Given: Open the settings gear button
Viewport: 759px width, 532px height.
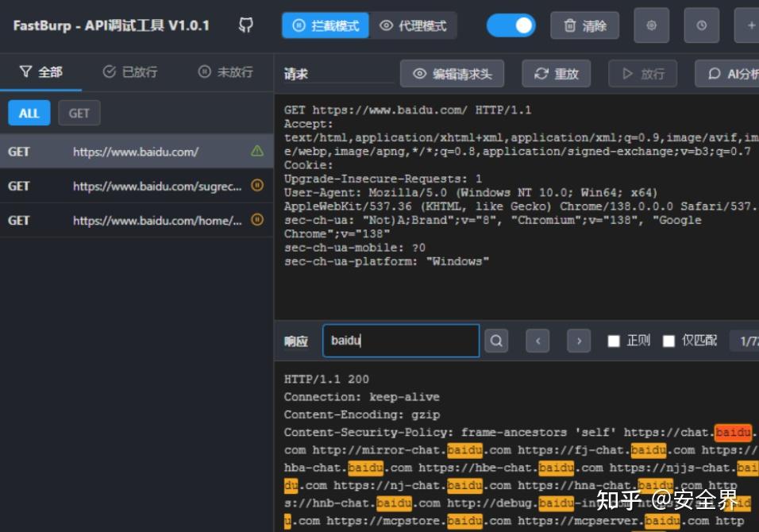Looking at the screenshot, I should pyautogui.click(x=652, y=25).
